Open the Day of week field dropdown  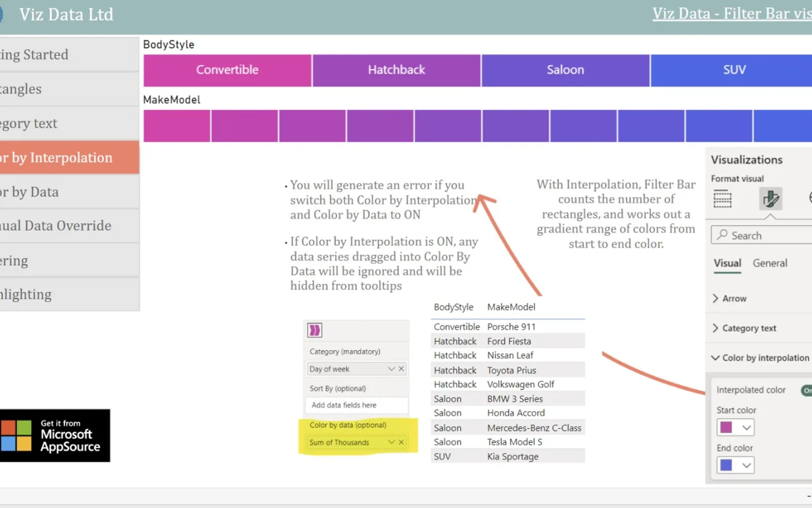click(391, 369)
